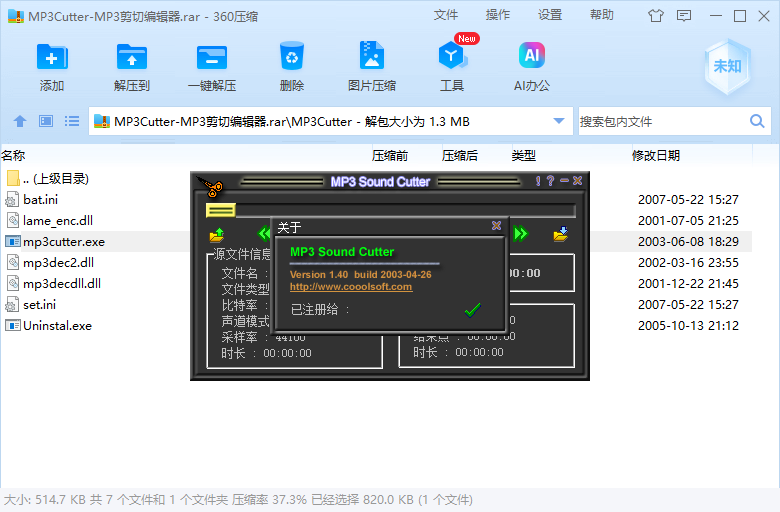Open the 设置 (Settings) menu

550,15
